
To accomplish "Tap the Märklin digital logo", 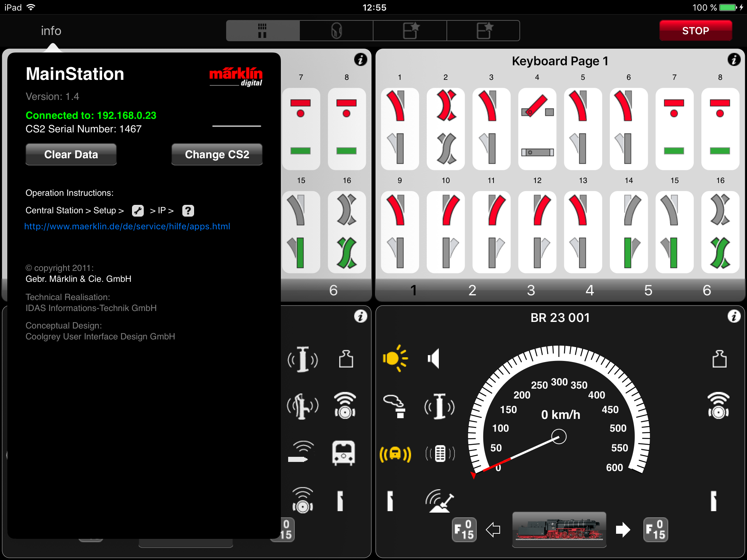I will pyautogui.click(x=236, y=76).
